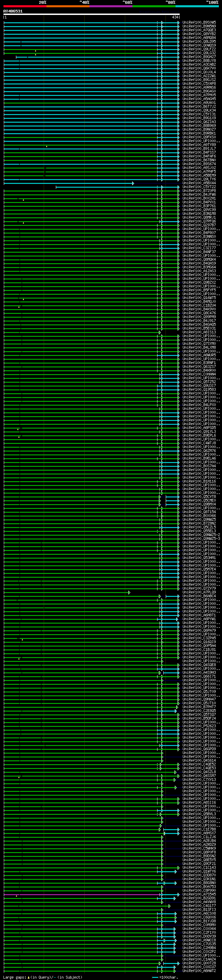Follow the UniRef100_B8G8N0 link
Screen dimensions: 222x980
199,883
